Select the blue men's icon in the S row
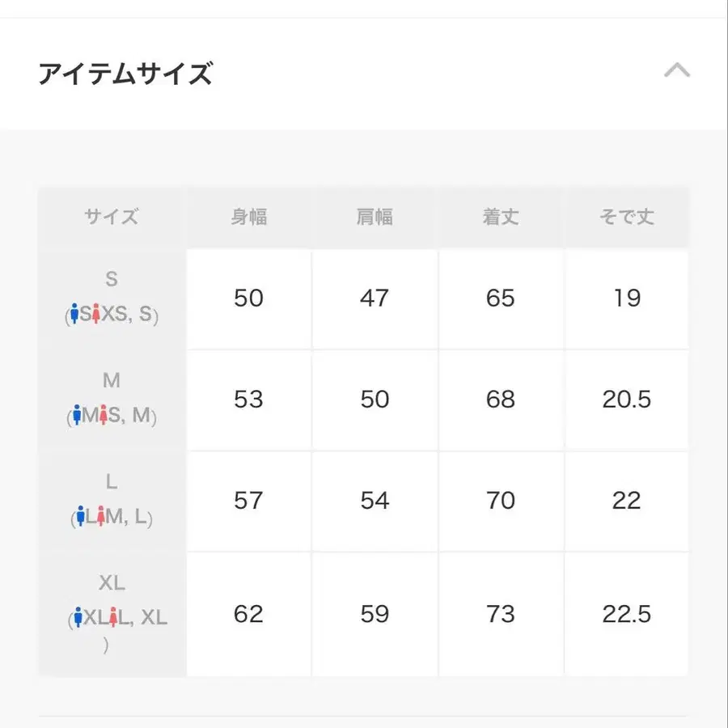Viewport: 728px width, 728px height. 76,311
